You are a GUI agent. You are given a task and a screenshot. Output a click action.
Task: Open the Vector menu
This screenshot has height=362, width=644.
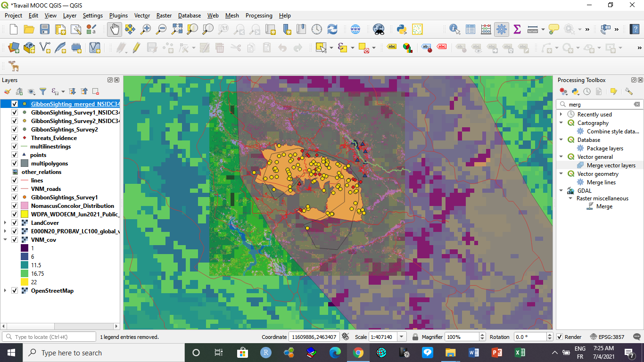point(142,16)
